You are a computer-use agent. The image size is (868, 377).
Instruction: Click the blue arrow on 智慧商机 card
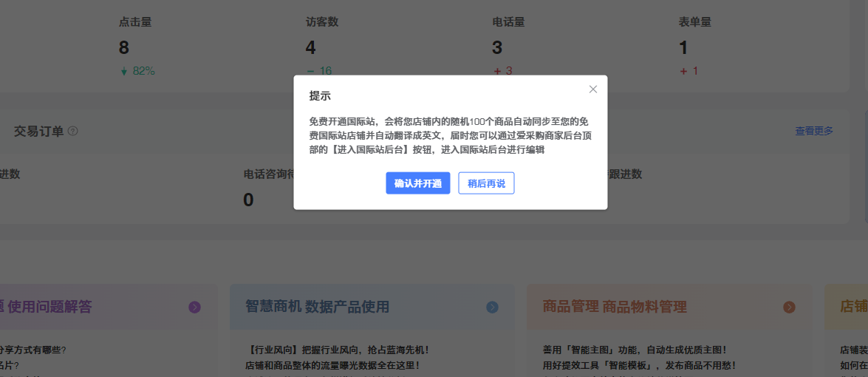tap(492, 308)
